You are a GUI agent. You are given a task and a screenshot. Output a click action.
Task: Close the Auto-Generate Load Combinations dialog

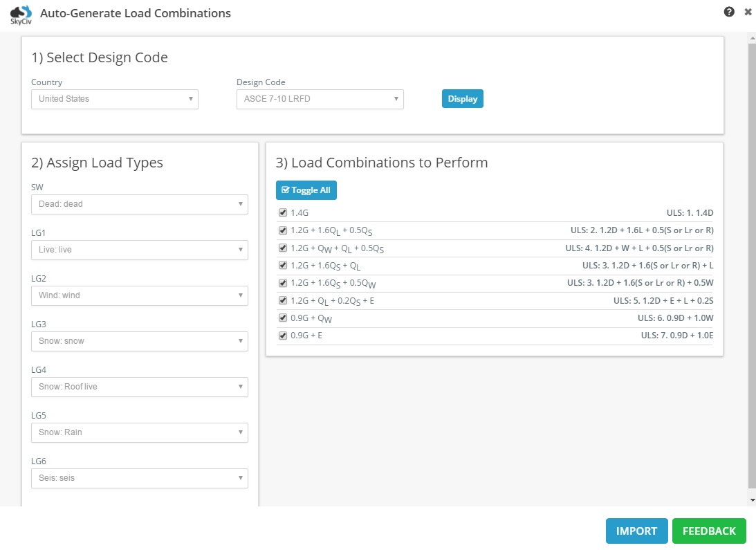(x=748, y=12)
